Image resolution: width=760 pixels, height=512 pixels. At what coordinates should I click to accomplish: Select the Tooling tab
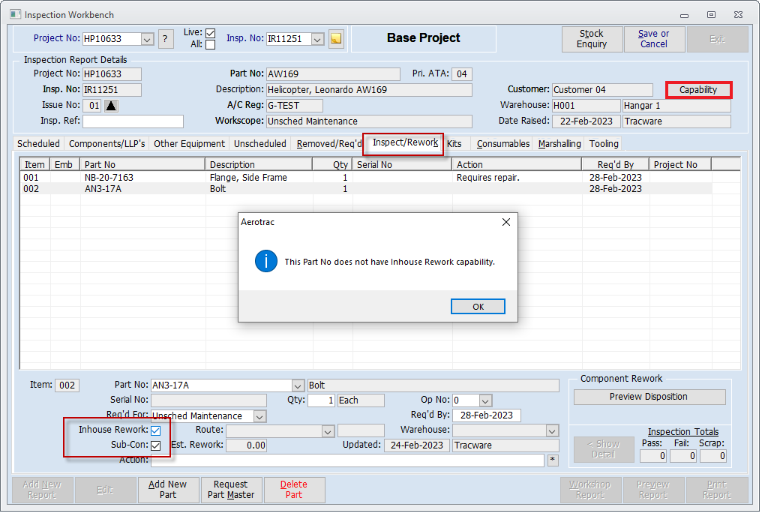[x=603, y=144]
